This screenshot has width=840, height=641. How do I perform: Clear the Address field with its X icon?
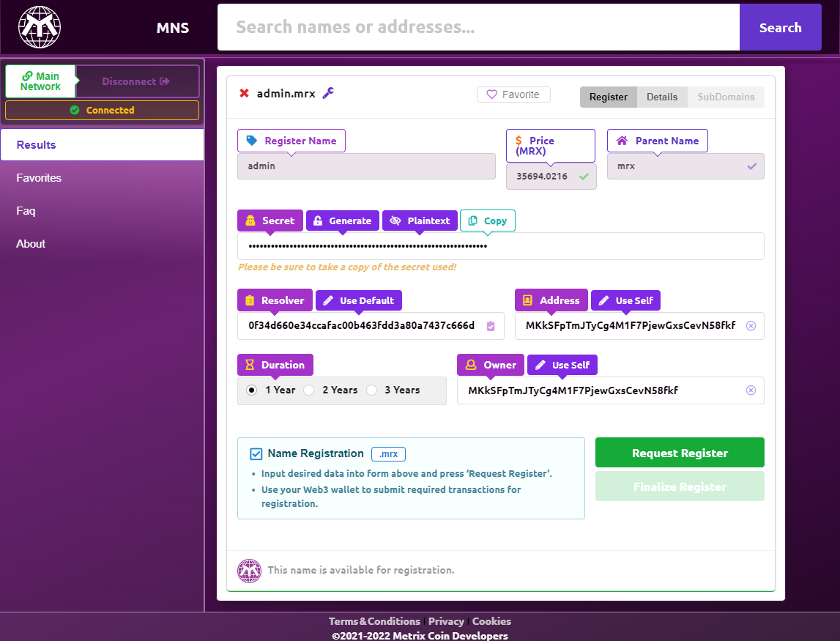tap(751, 326)
